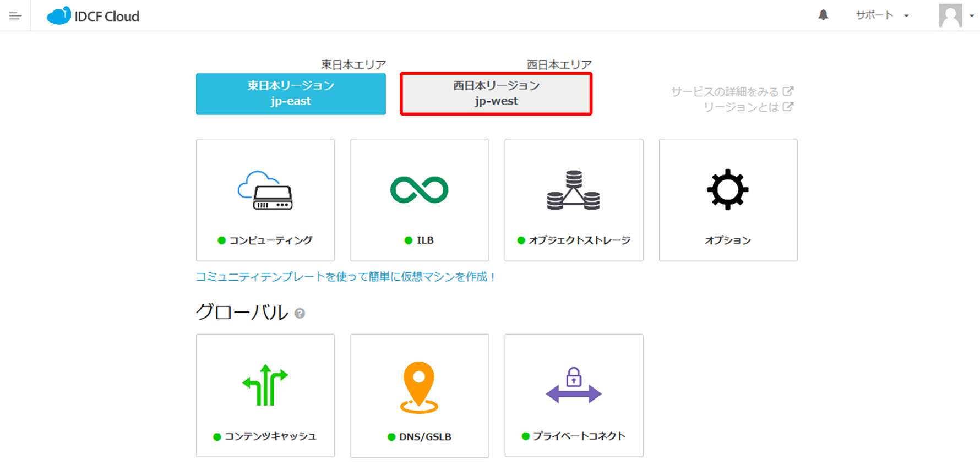Screen dimensions: 980x465
Task: Click the IDCF Cloud logo
Action: point(93,16)
